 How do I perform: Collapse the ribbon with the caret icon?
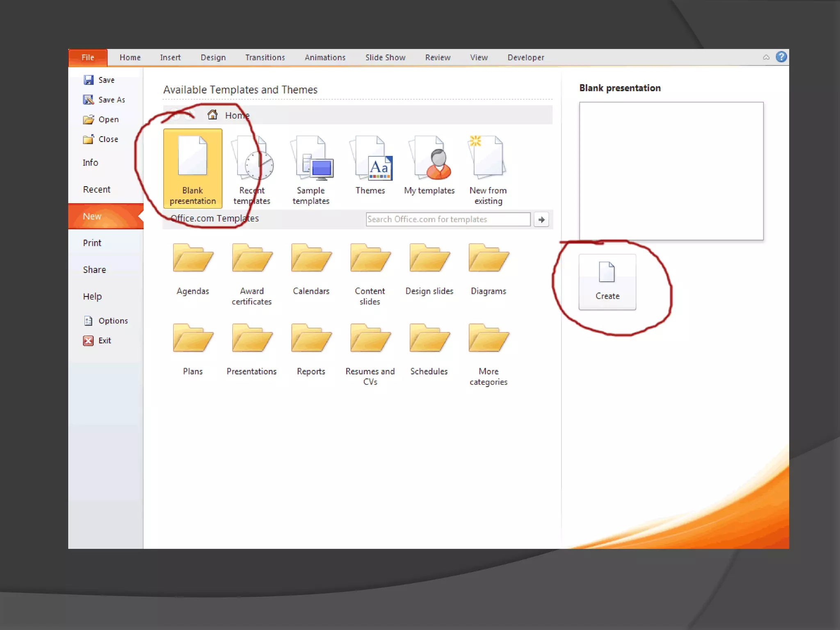point(766,57)
